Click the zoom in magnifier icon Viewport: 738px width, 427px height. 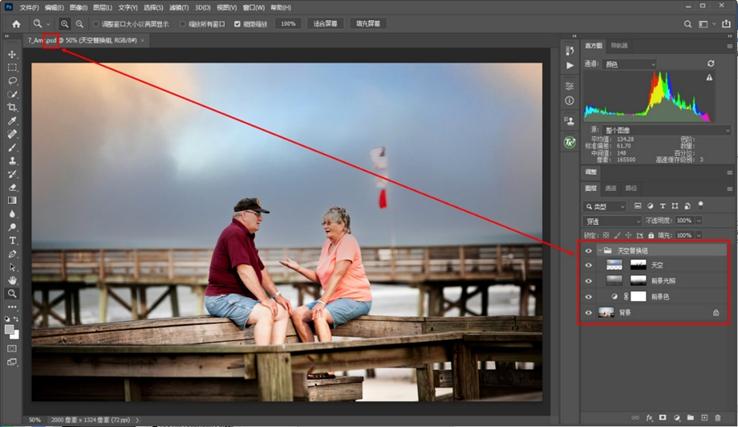point(65,23)
